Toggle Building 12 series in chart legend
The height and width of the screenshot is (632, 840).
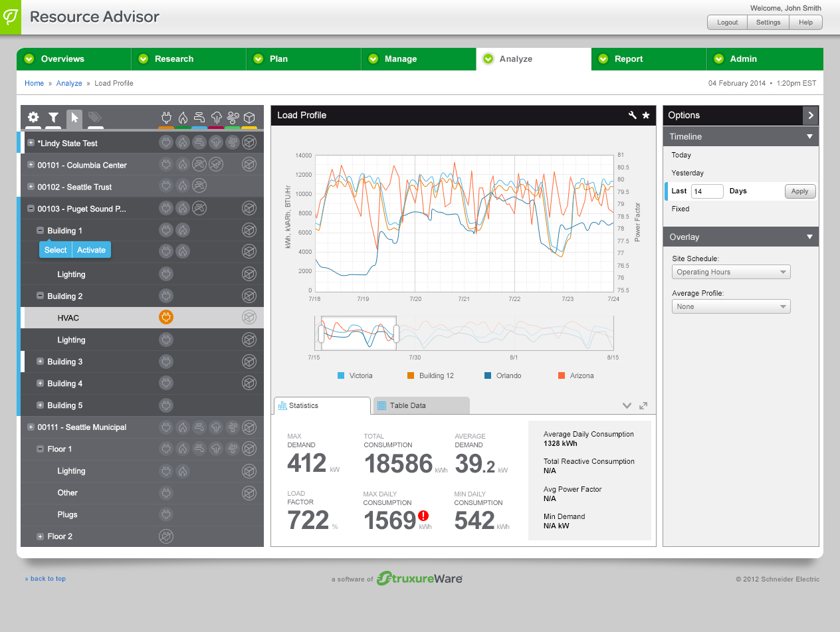(x=431, y=375)
